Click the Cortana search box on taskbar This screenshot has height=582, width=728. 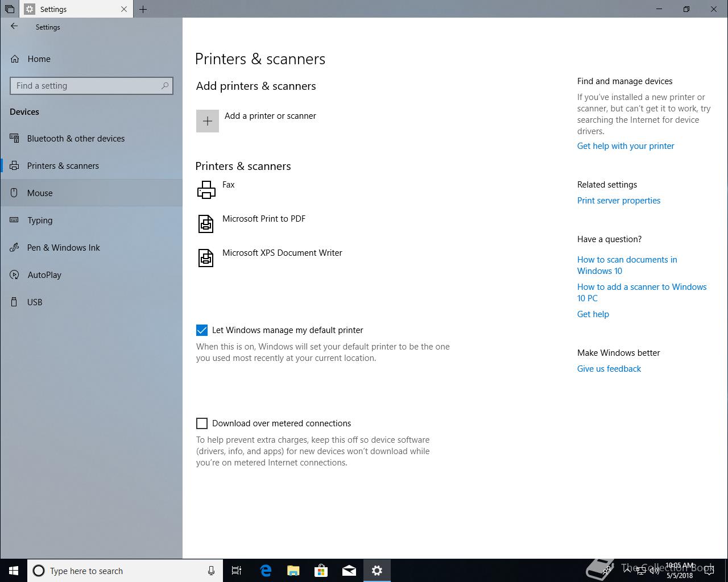coord(125,571)
